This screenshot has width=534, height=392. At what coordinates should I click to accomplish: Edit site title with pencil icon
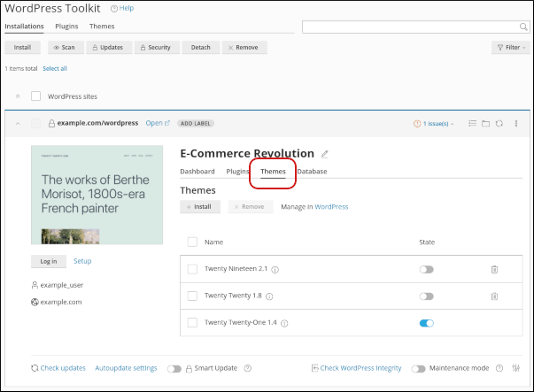point(324,154)
